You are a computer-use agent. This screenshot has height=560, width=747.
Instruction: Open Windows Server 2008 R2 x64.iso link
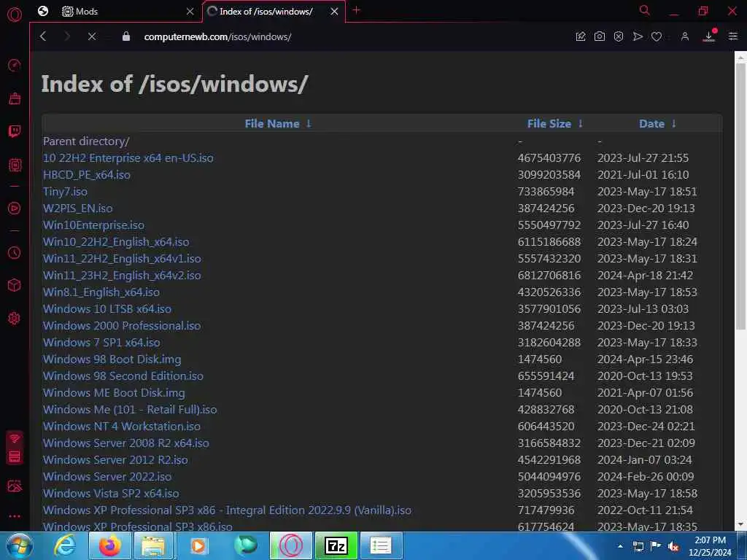click(125, 443)
